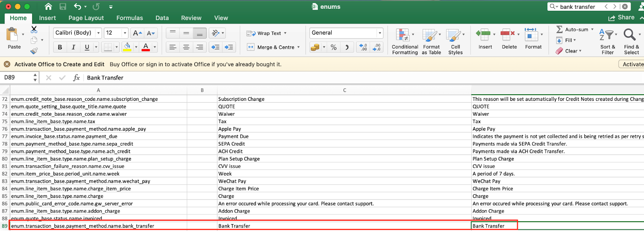Expand the General number format dropdown
Image resolution: width=644 pixels, height=231 pixels.
click(380, 33)
